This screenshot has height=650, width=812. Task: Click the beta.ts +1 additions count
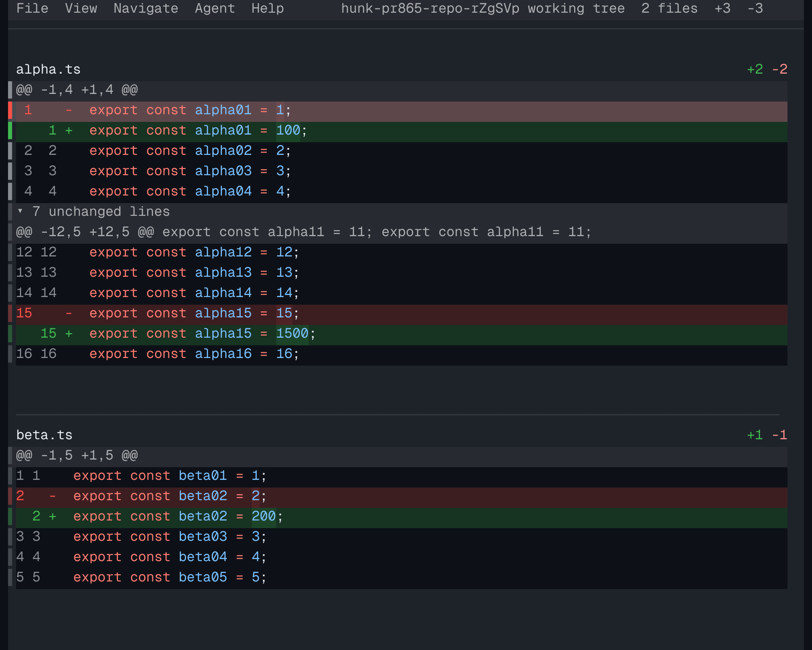tap(755, 435)
